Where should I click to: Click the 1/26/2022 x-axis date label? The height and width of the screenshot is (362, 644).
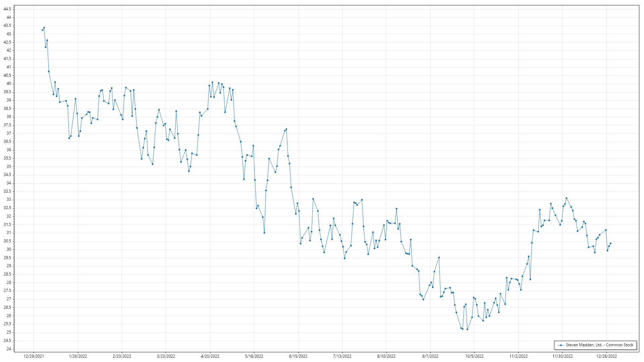tap(78, 356)
